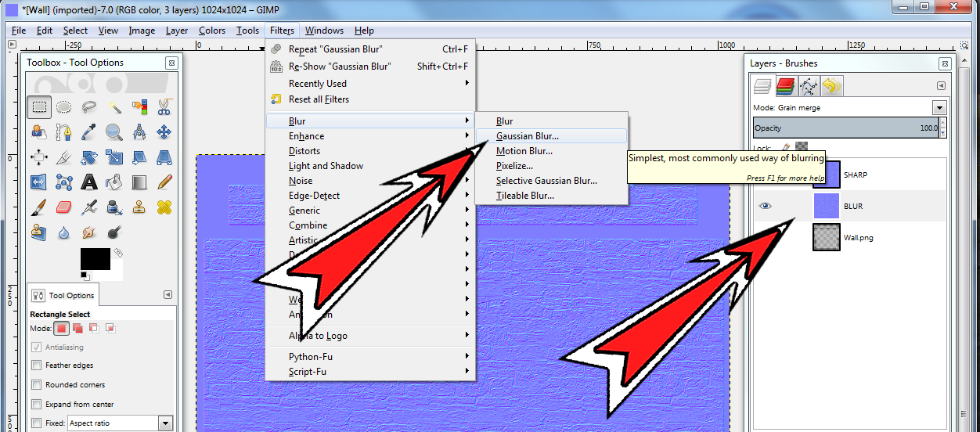
Task: Expand the Noise submenu
Action: [x=369, y=181]
